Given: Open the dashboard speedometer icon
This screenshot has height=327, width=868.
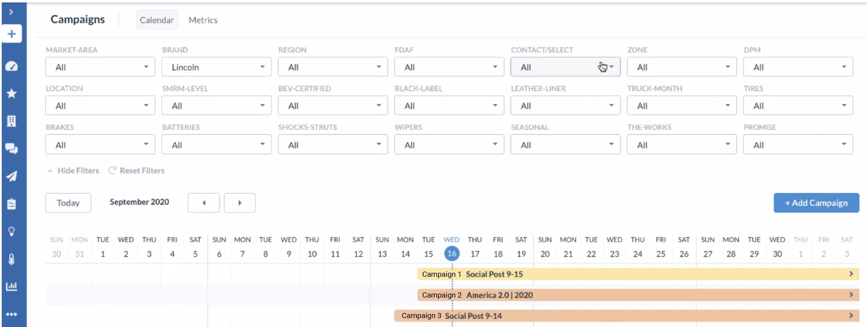Looking at the screenshot, I should [12, 66].
